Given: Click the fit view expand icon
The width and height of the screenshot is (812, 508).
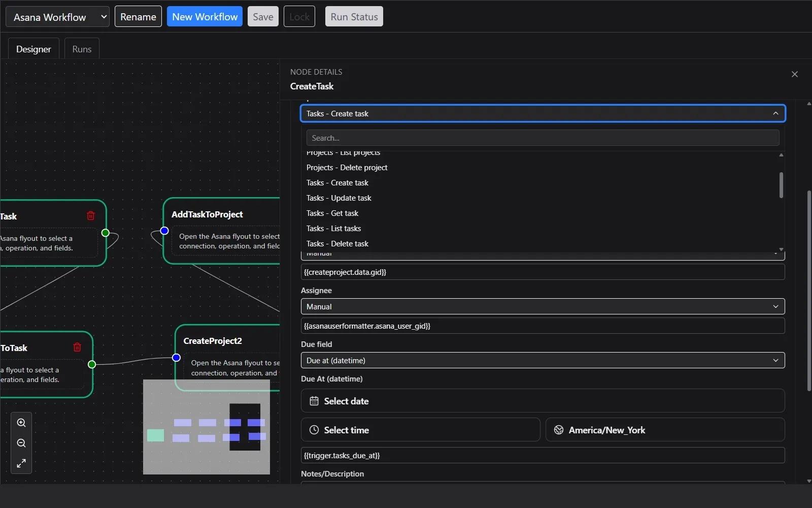Looking at the screenshot, I should point(21,463).
